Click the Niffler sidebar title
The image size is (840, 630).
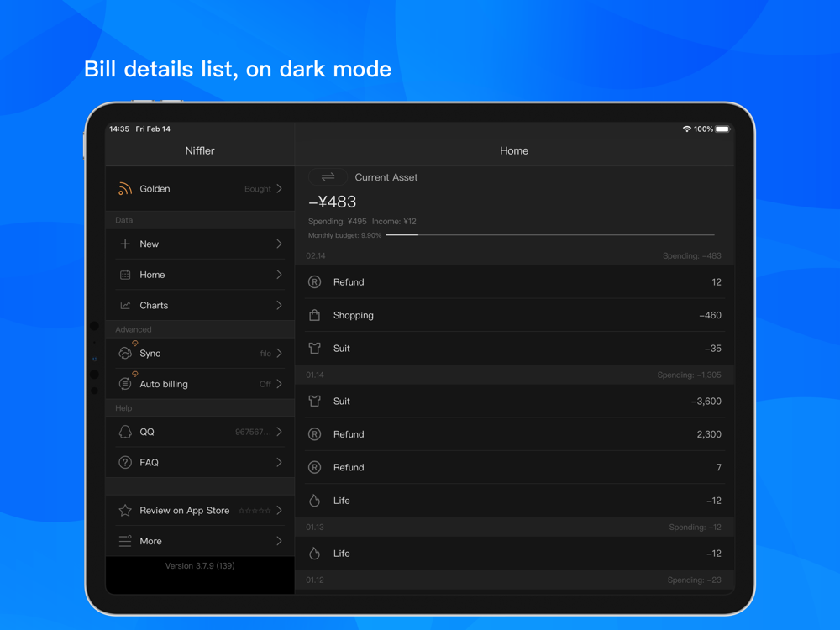(x=200, y=150)
